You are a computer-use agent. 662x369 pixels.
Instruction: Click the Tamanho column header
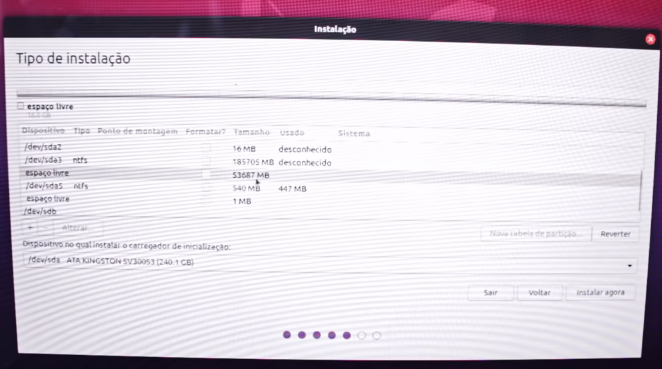click(x=252, y=132)
